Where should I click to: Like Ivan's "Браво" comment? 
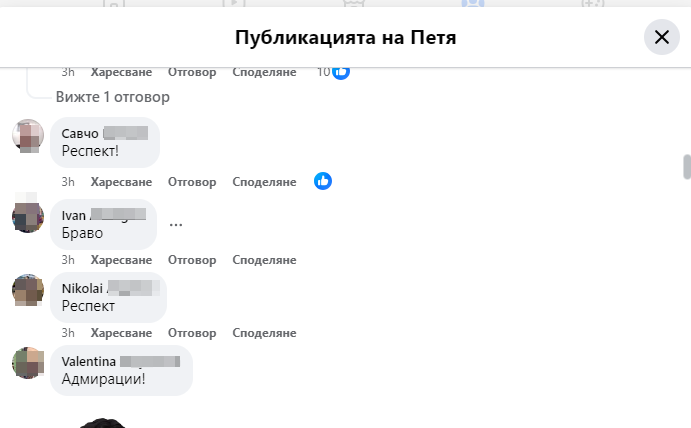(121, 259)
